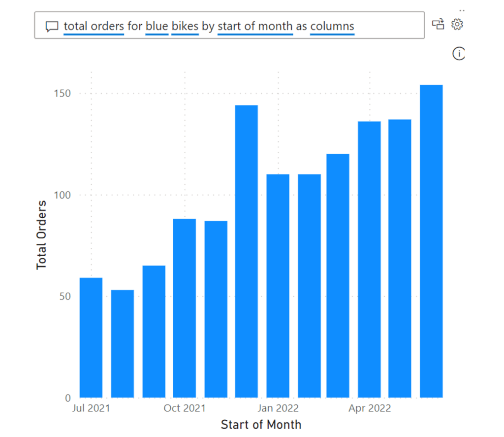Click the turn-into-standard-visual icon
Image resolution: width=504 pixels, height=437 pixels.
click(x=438, y=24)
